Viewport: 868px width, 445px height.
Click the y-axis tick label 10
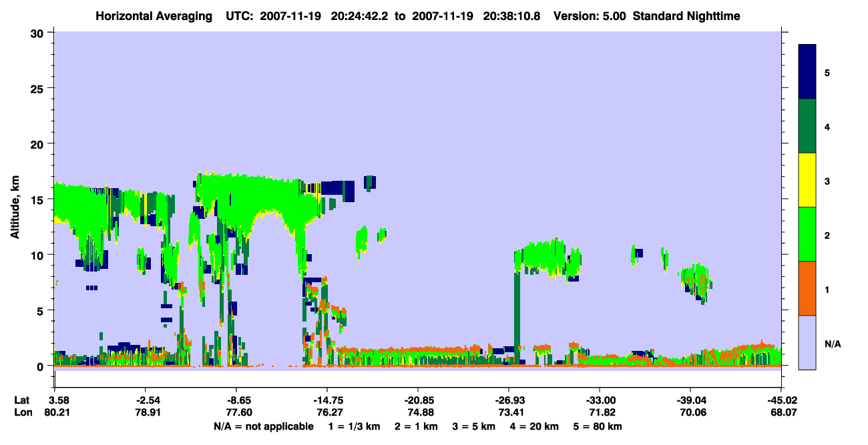39,255
